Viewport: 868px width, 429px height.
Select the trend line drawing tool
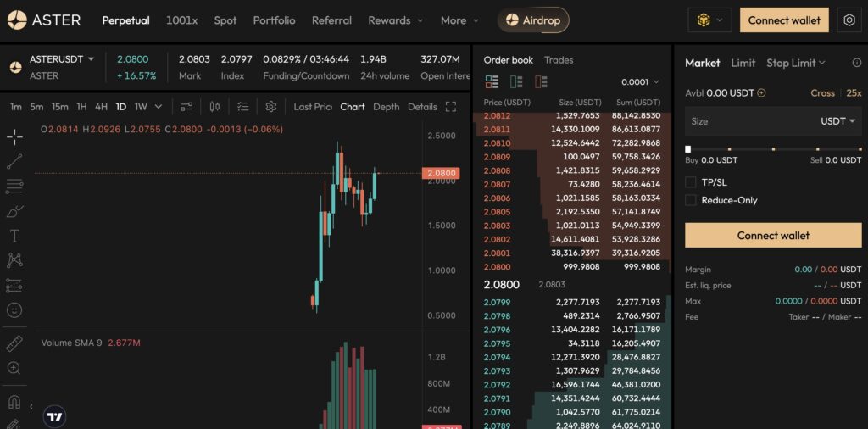coord(14,161)
